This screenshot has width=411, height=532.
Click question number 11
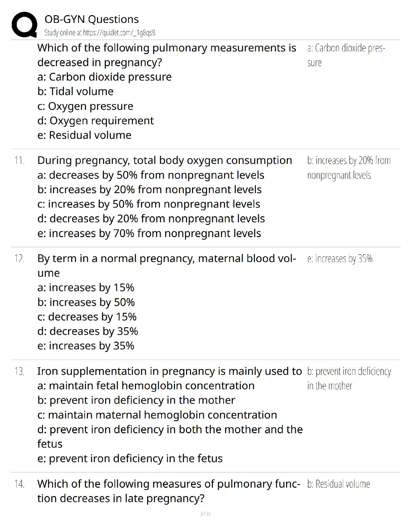[19, 161]
